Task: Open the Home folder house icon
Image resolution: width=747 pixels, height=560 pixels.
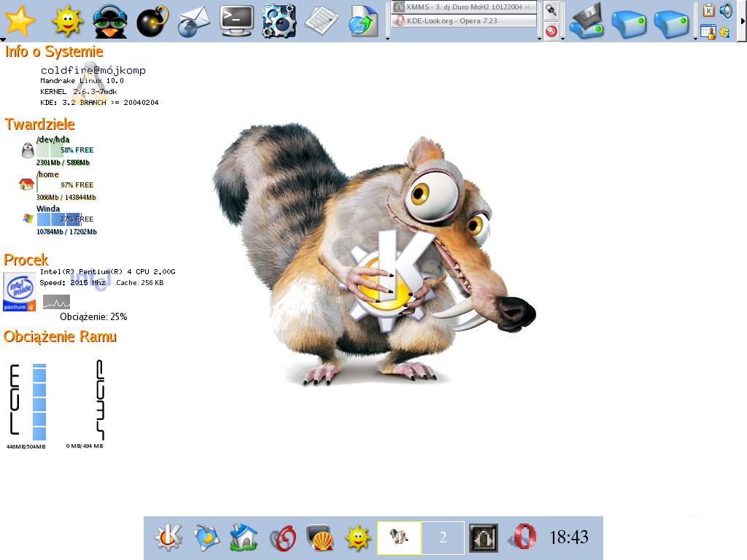Action: tap(244, 537)
